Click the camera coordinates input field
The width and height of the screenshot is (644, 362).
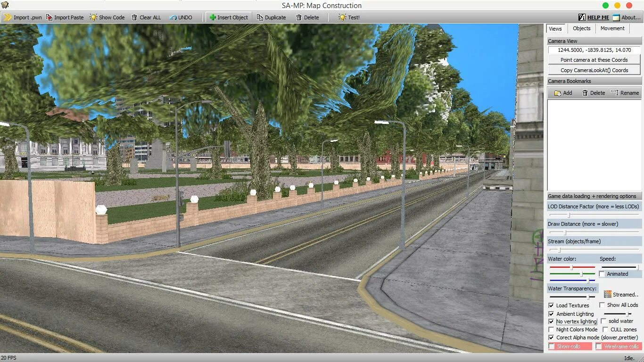click(x=594, y=49)
